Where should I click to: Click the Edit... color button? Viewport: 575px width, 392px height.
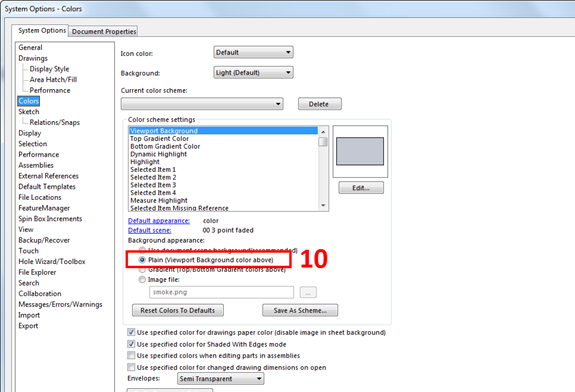[361, 188]
